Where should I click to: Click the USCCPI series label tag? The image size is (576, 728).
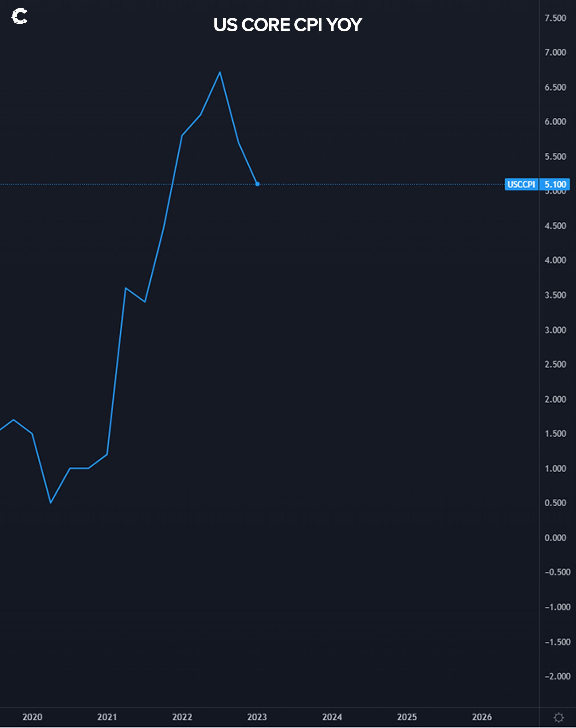(x=521, y=184)
